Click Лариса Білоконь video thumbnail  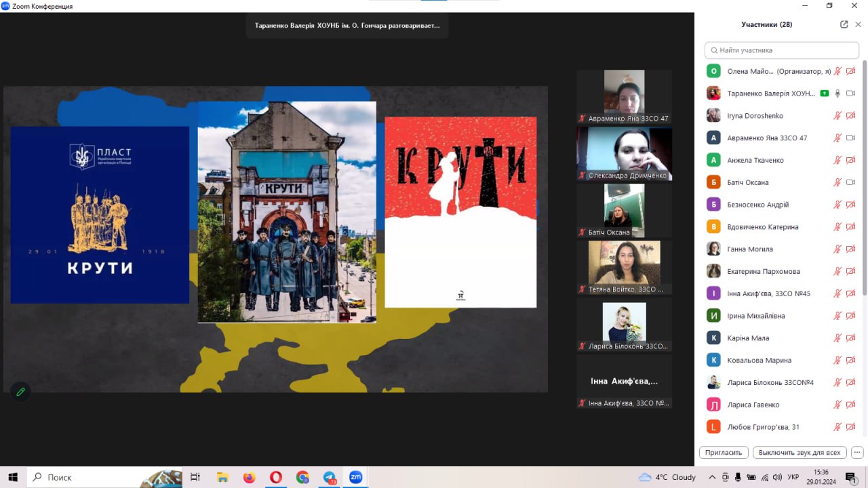624,325
